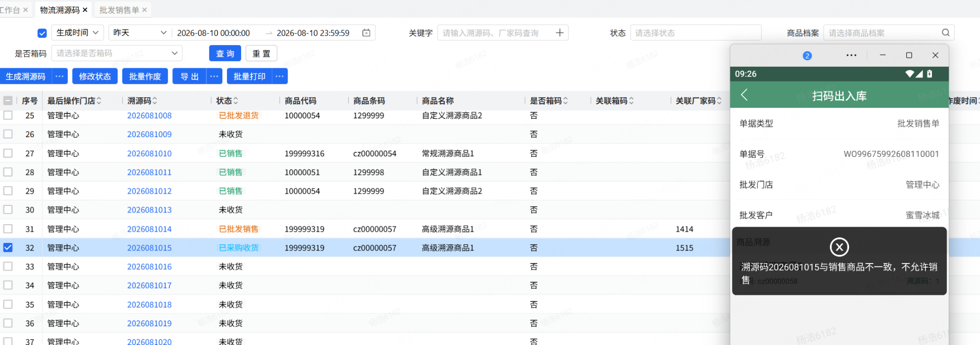Search 商品档案 with magnifier icon

[946, 32]
